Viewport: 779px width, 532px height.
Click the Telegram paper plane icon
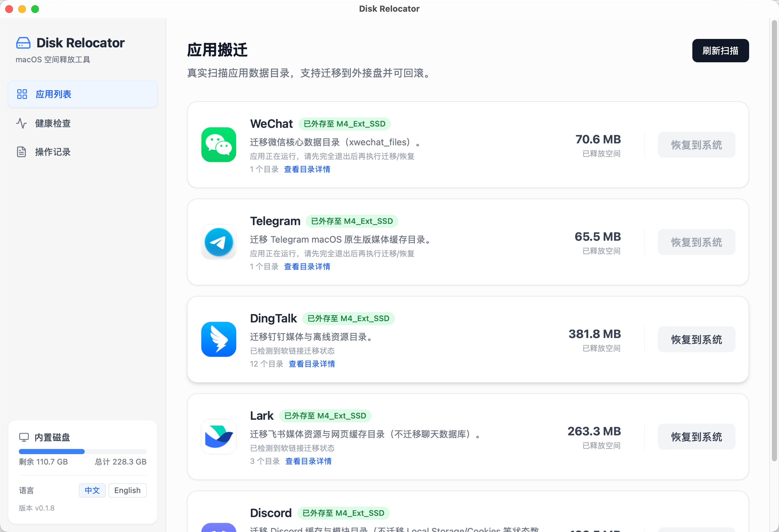[218, 242]
